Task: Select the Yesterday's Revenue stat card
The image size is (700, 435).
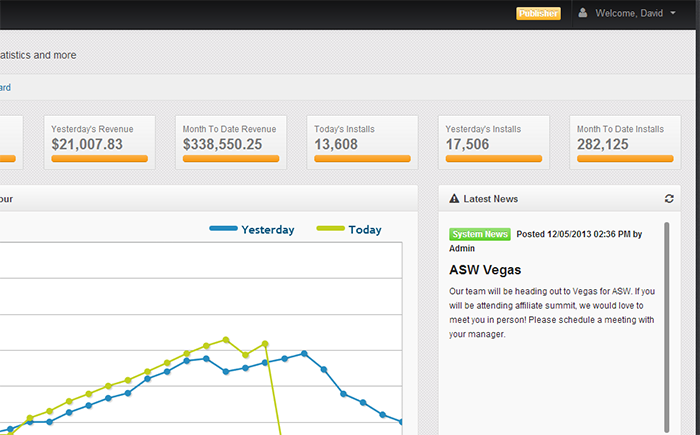Action: pyautogui.click(x=100, y=142)
